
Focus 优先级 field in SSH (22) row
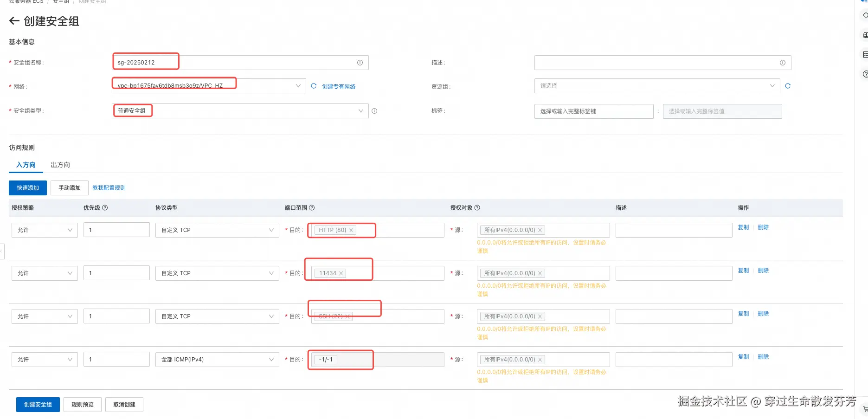[116, 316]
